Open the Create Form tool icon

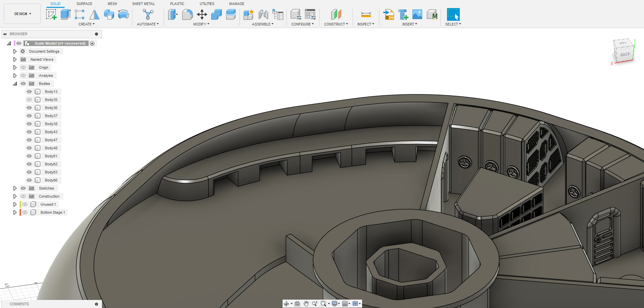point(80,14)
